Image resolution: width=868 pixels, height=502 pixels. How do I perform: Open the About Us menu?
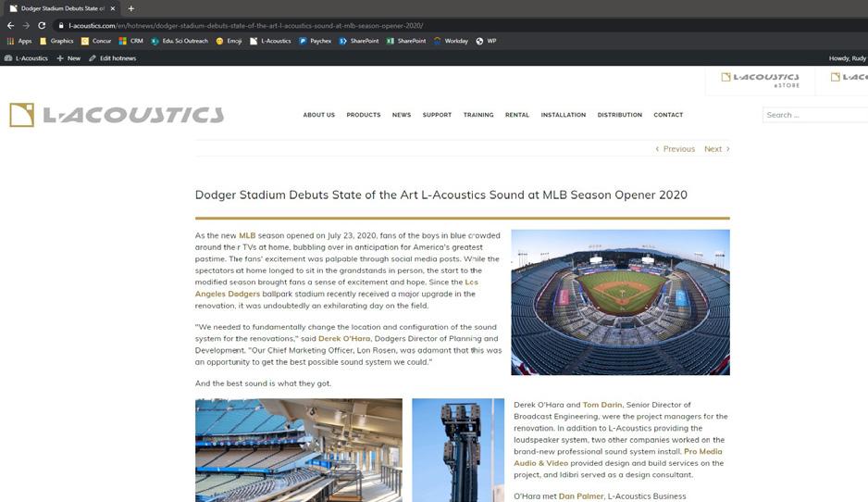[x=319, y=115]
